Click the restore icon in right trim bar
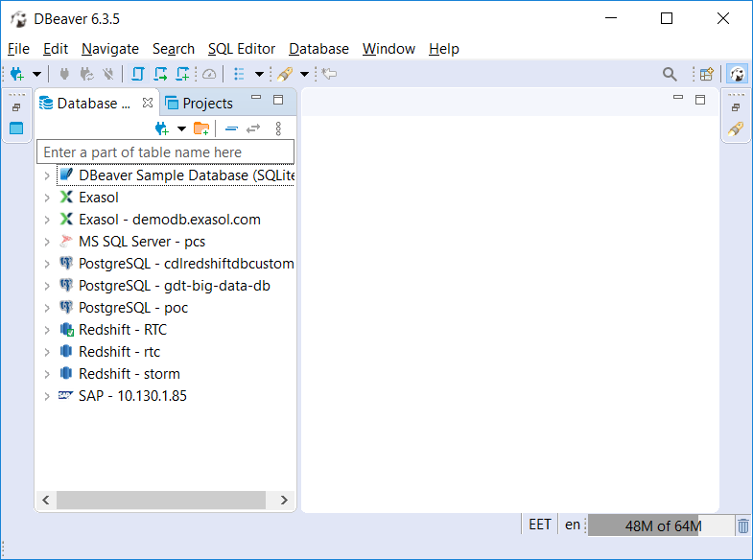Viewport: 753px width, 560px height. tap(736, 107)
